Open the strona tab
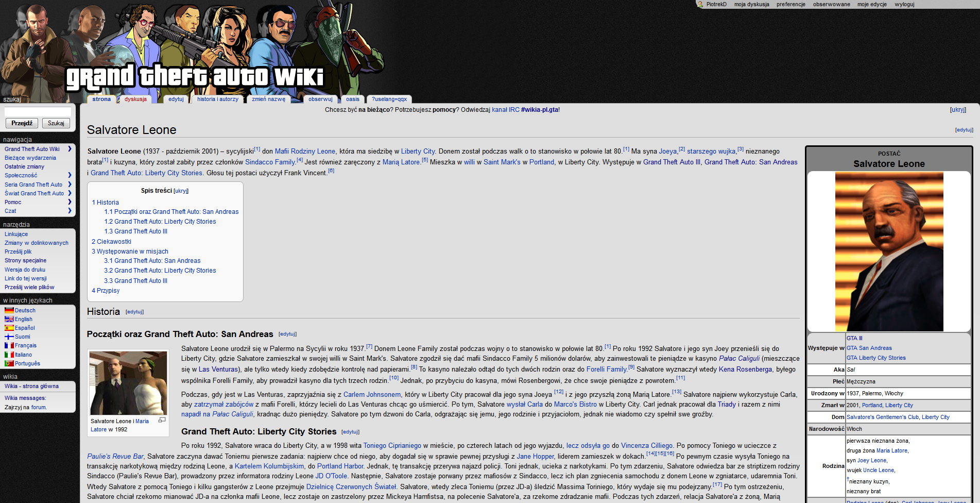 point(101,99)
